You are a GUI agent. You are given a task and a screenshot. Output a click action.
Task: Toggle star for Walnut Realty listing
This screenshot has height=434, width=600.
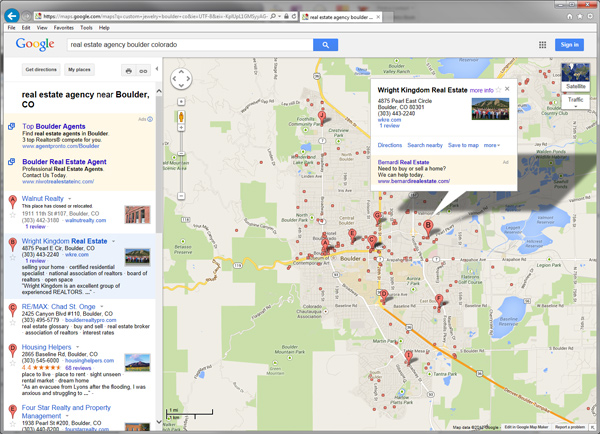coord(13,215)
